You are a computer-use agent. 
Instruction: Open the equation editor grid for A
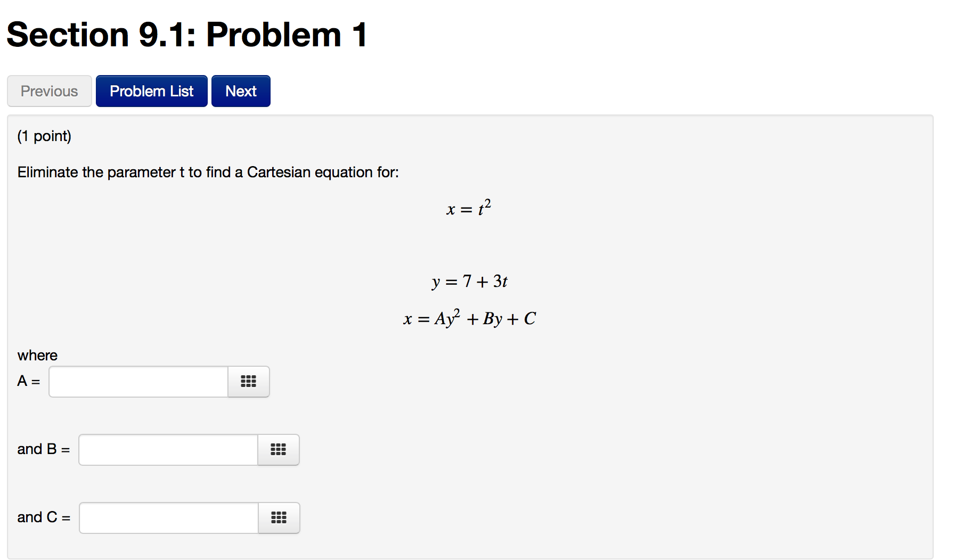pyautogui.click(x=248, y=382)
